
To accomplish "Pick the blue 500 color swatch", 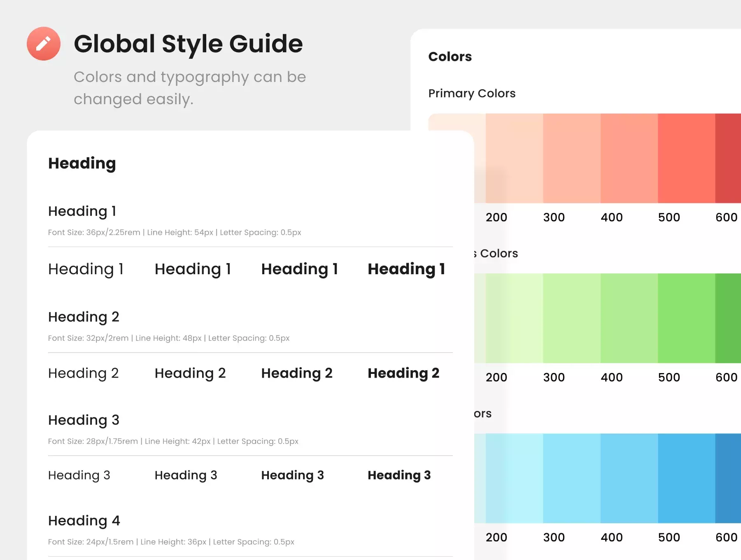I will coord(686,478).
